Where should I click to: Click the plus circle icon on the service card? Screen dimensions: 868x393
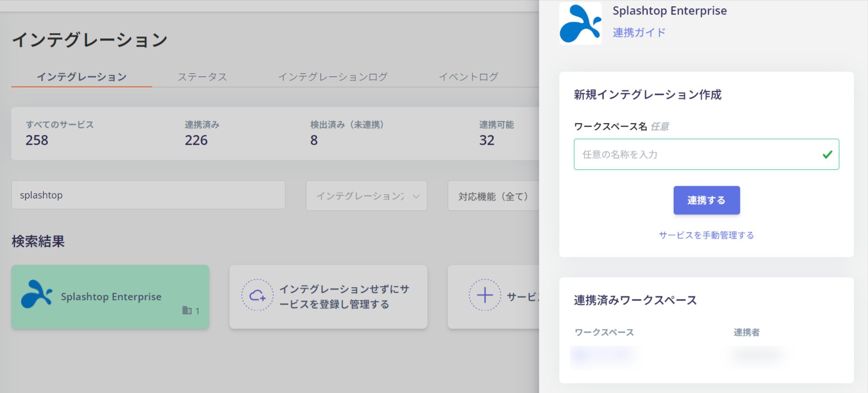click(x=485, y=295)
